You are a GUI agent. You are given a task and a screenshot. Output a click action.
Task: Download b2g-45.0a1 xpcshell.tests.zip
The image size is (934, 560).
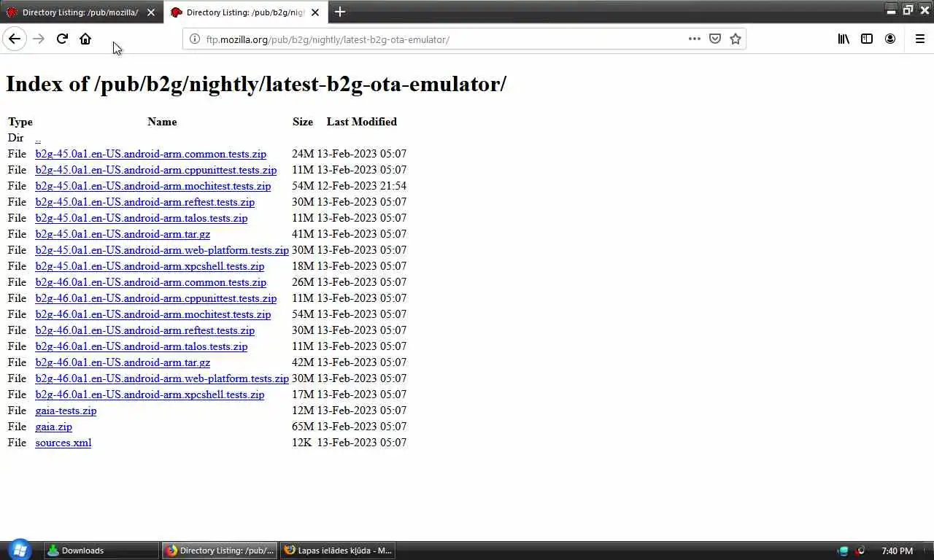tap(150, 266)
